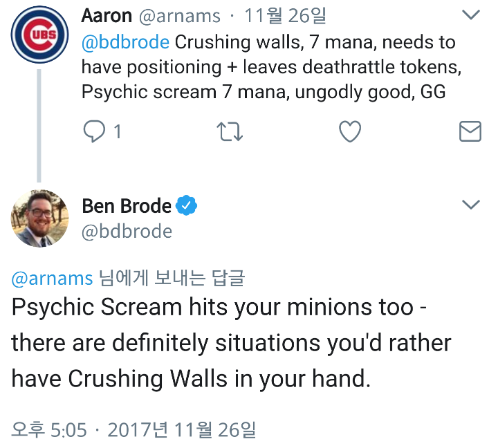Click the @bdbrode handle under Ben Brode

click(x=127, y=231)
